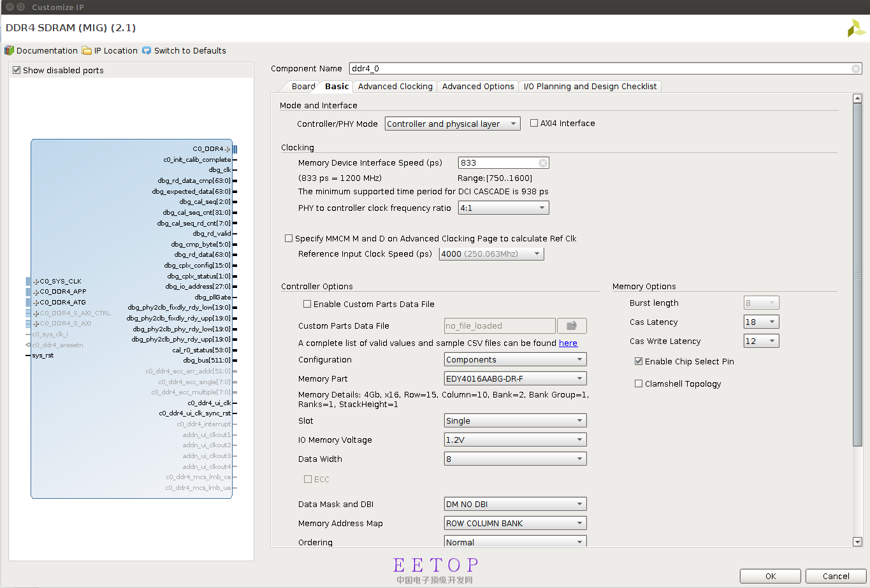Click the Memory Device Interface Speed field
The image size is (870, 588).
(x=497, y=163)
